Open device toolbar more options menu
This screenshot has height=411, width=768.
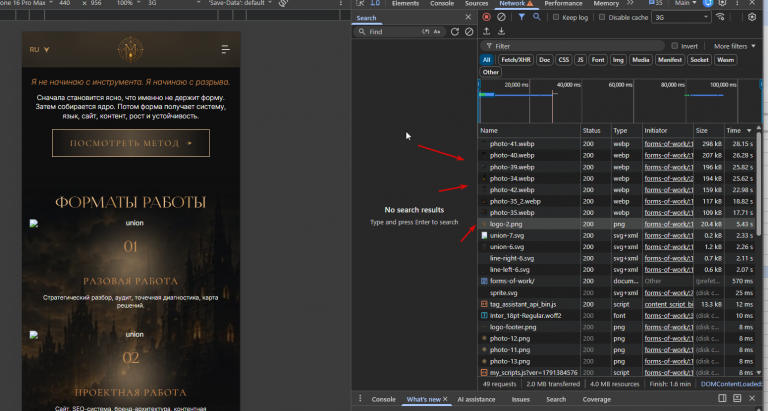pos(341,3)
